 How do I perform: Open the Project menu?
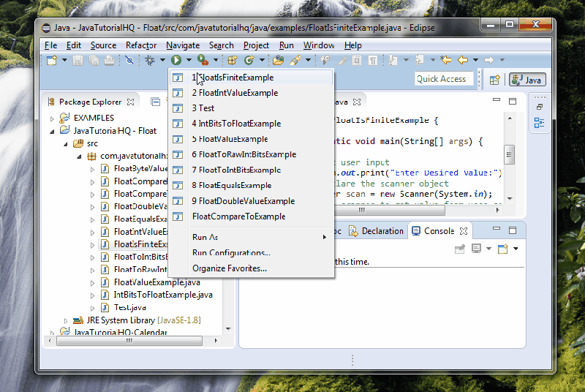[257, 45]
